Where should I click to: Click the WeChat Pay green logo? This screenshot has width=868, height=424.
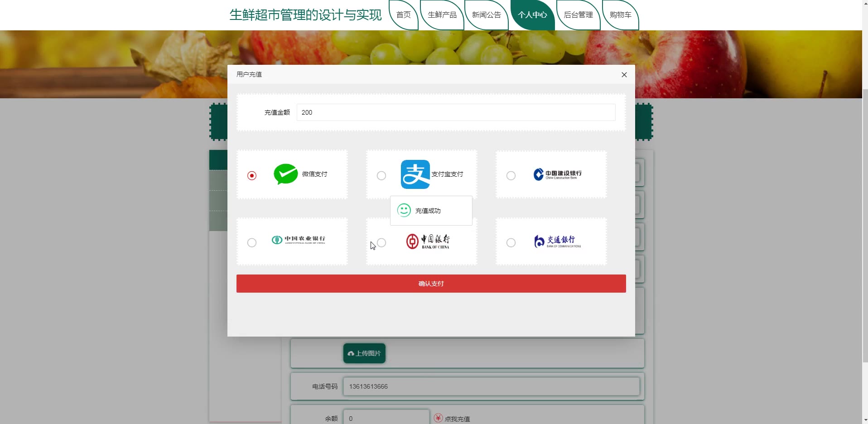coord(286,174)
